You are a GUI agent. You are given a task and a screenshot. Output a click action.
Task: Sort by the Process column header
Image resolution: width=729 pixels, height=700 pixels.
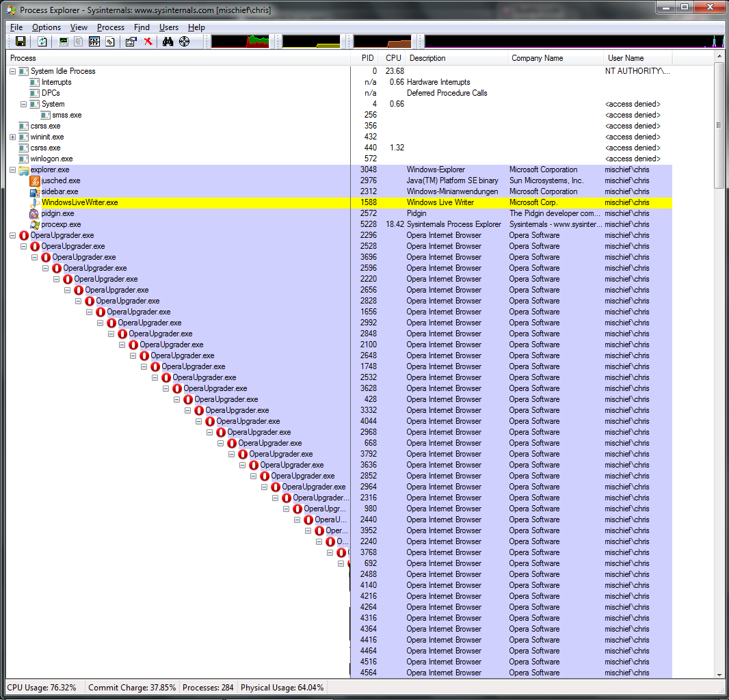point(178,58)
